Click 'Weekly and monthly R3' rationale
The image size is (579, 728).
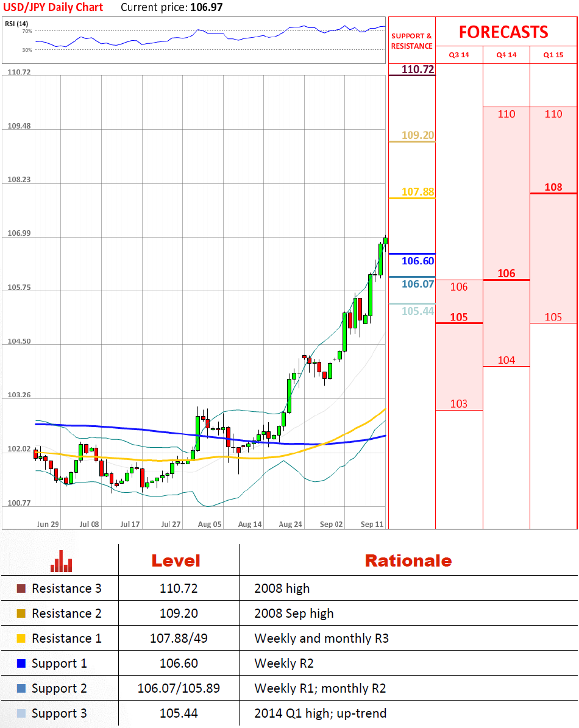[x=321, y=638]
